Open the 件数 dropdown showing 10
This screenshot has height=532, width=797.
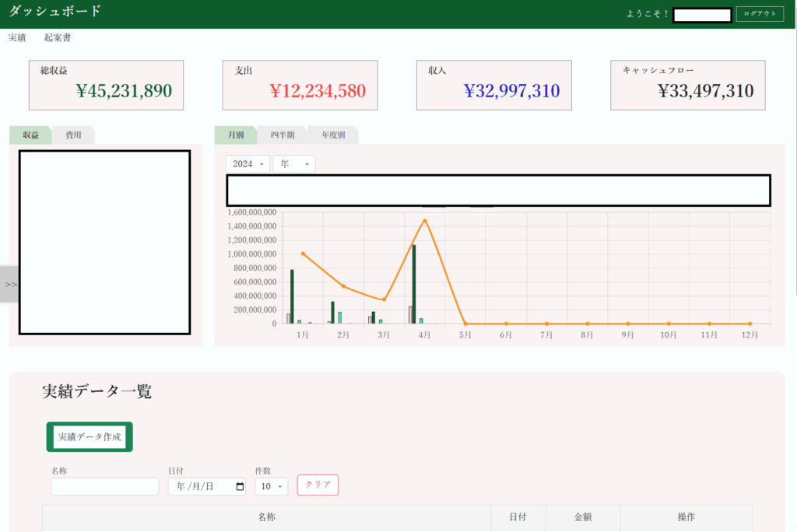click(x=272, y=486)
